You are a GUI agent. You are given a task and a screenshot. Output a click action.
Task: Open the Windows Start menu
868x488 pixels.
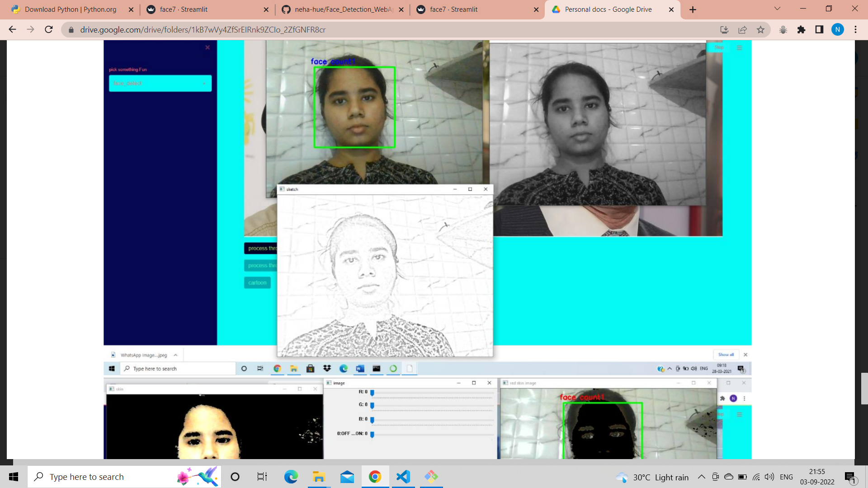click(x=14, y=477)
